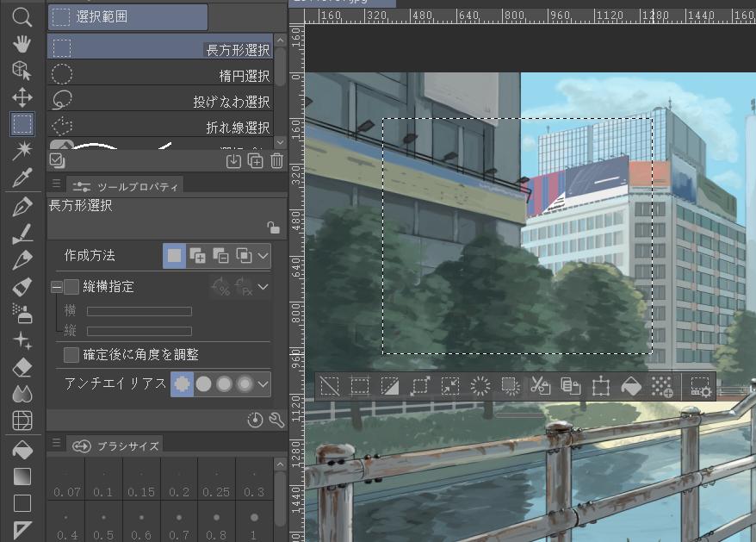756x542 pixels.
Task: Select the Pen nib tool
Action: (22, 207)
